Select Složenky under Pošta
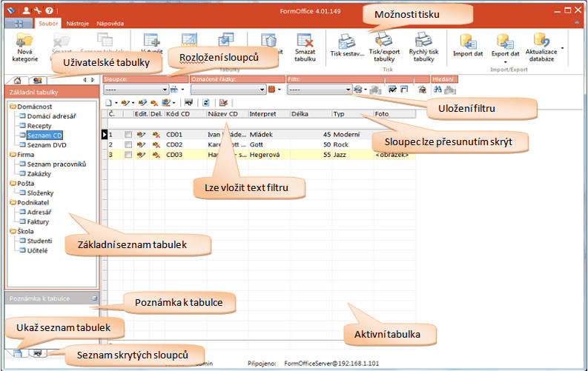This screenshot has height=371, width=588. pyautogui.click(x=41, y=193)
